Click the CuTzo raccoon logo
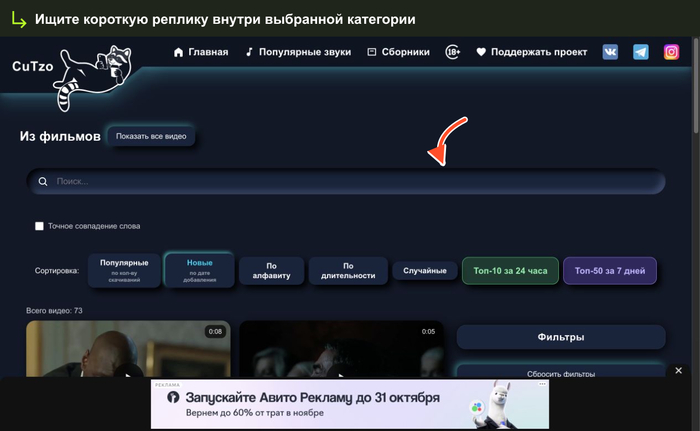This screenshot has width=700, height=431. click(93, 78)
